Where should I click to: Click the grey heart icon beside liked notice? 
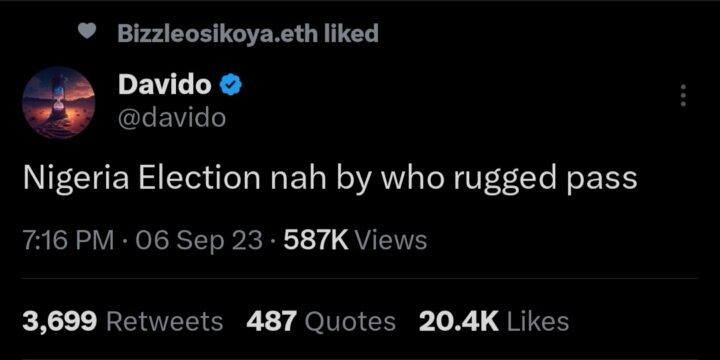[x=87, y=31]
